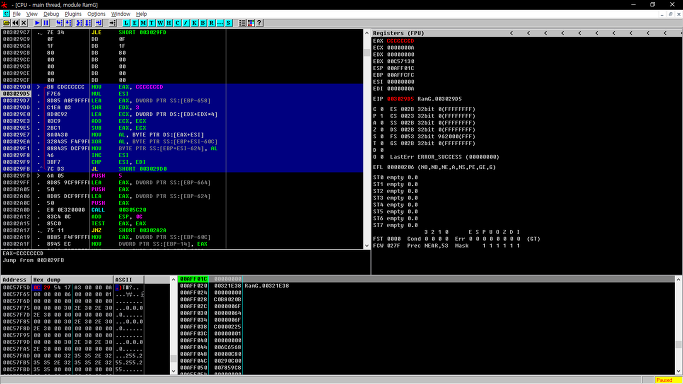Show Executable modules with the E button

(135, 23)
